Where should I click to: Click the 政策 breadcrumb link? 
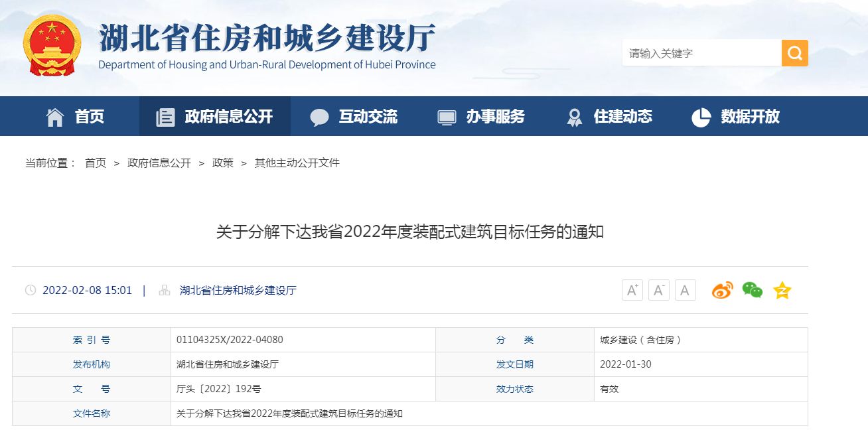[222, 163]
